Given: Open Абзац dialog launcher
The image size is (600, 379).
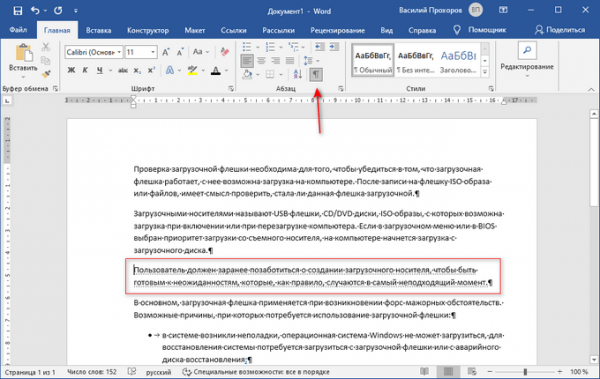Looking at the screenshot, I should tap(341, 88).
